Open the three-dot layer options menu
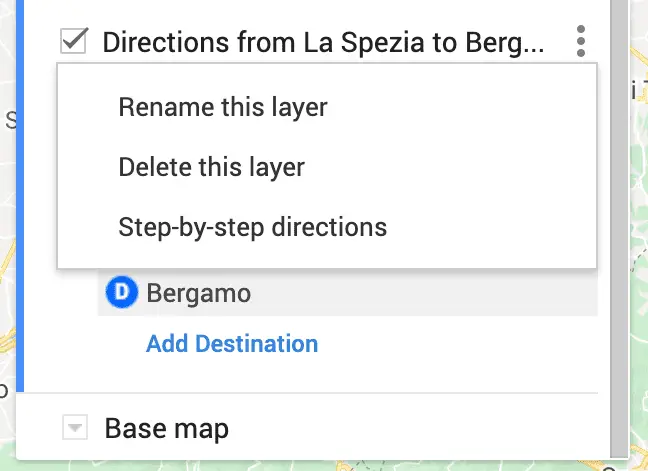The image size is (648, 471). pos(581,41)
